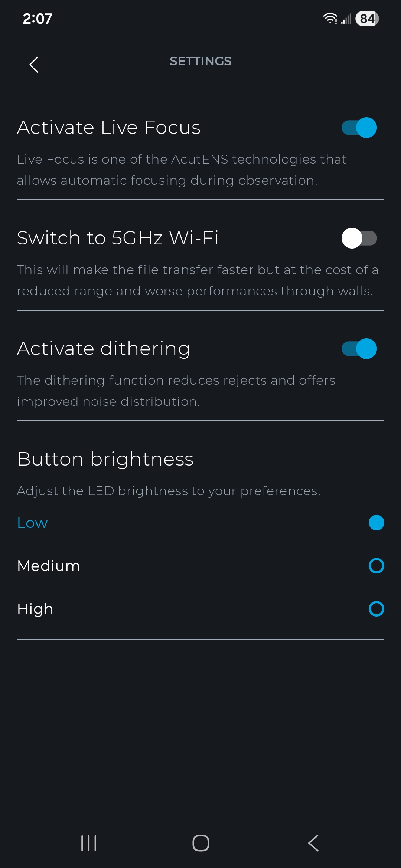The height and width of the screenshot is (868, 401).
Task: Tap the Switch to 5GHz Wi-Fi title
Action: pos(118,238)
